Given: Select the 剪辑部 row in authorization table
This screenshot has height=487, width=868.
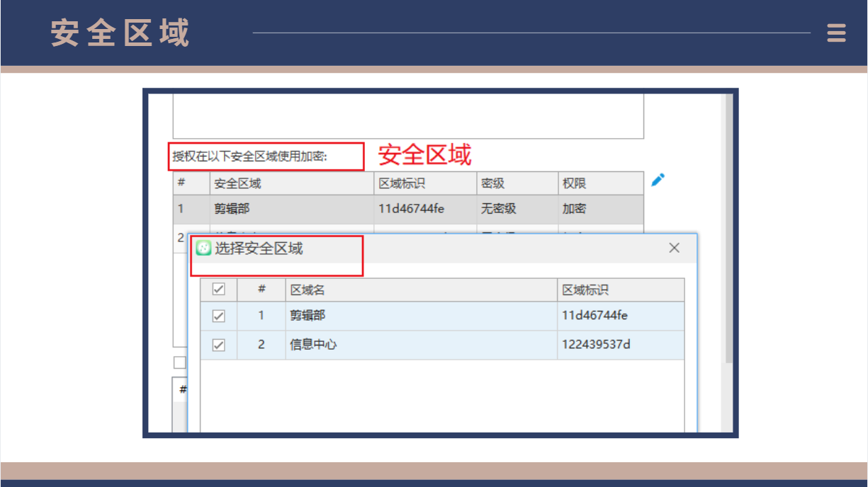Looking at the screenshot, I should click(291, 210).
